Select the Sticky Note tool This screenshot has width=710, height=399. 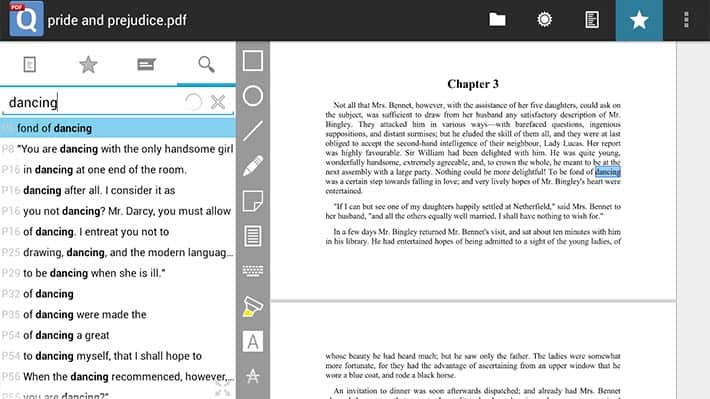click(x=253, y=201)
